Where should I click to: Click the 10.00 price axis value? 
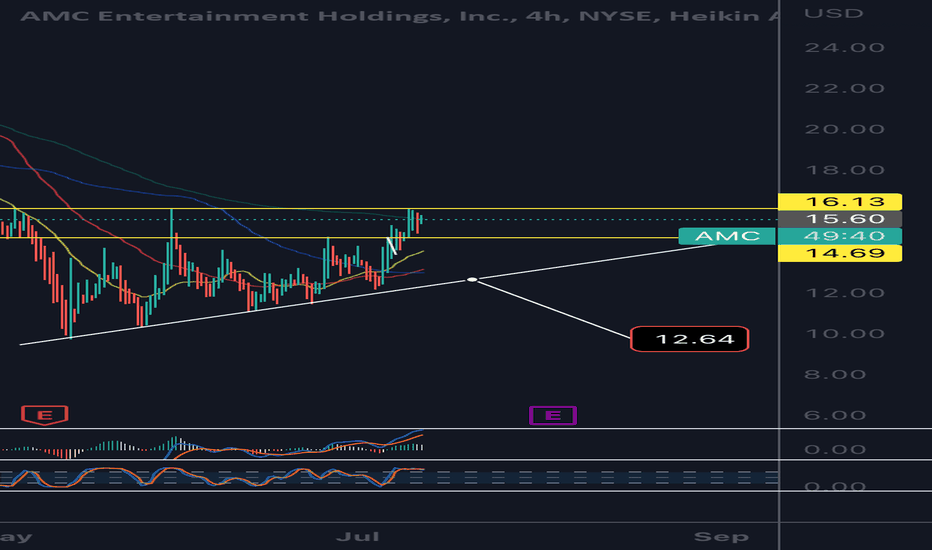[x=845, y=334]
